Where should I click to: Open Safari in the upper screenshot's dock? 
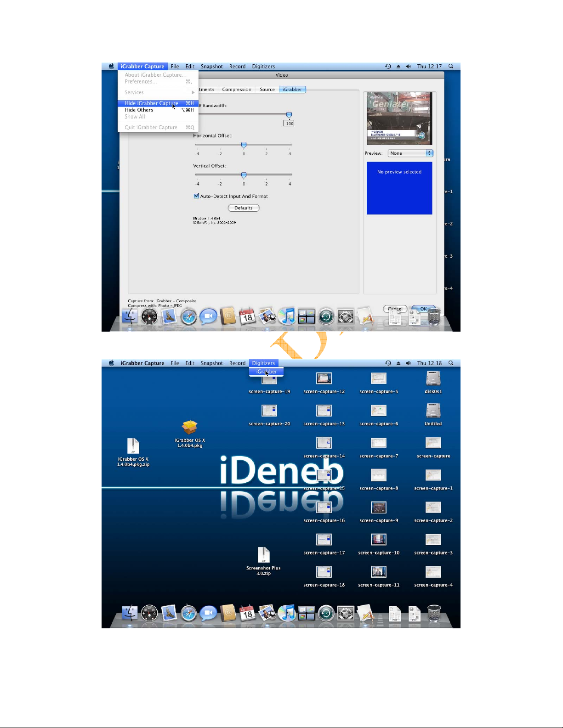tap(188, 316)
